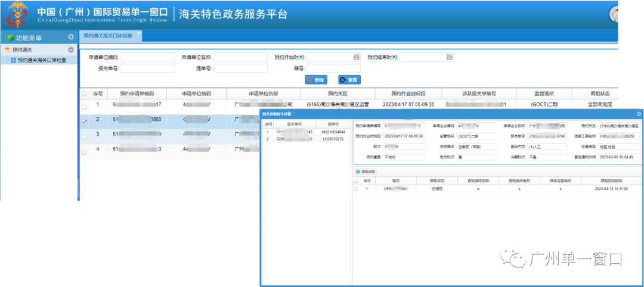Click the 查验场所名称 column header
This screenshot has width=644, height=287.
click(x=478, y=181)
